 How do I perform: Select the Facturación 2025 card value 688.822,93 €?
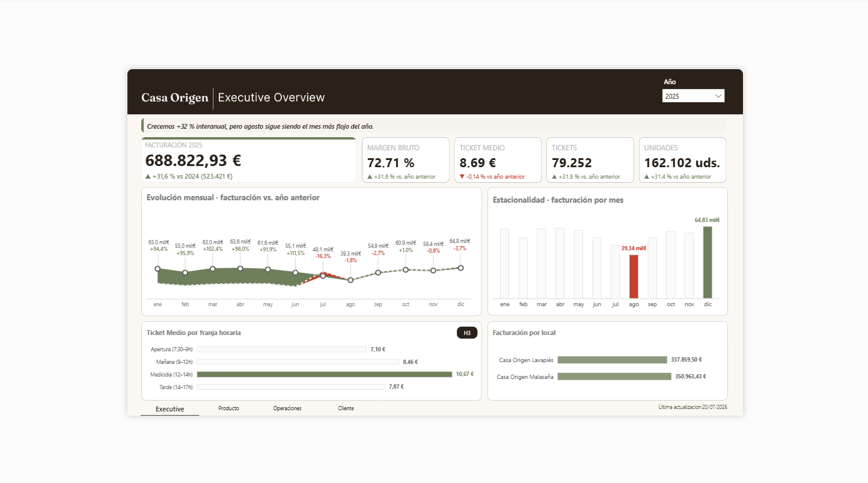coord(193,161)
